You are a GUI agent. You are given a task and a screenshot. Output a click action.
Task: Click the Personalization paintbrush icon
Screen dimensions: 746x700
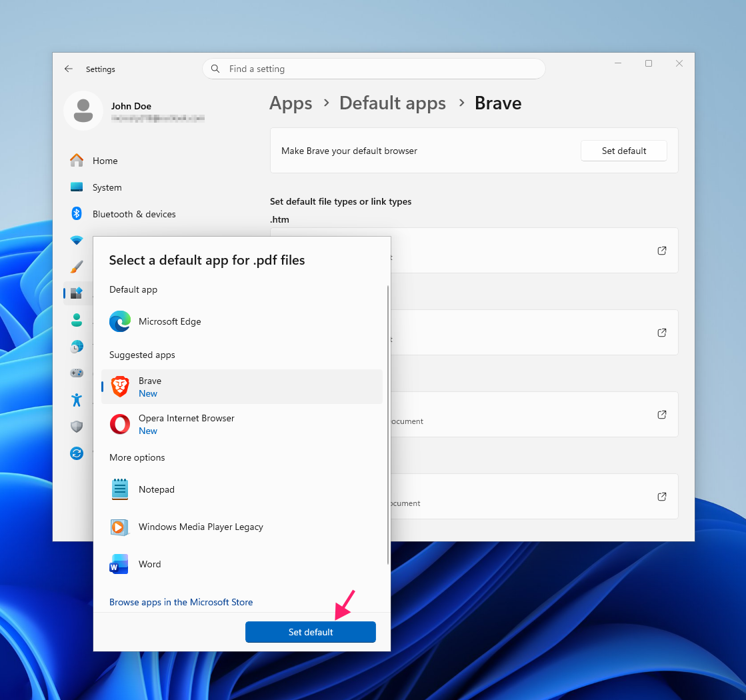[77, 267]
